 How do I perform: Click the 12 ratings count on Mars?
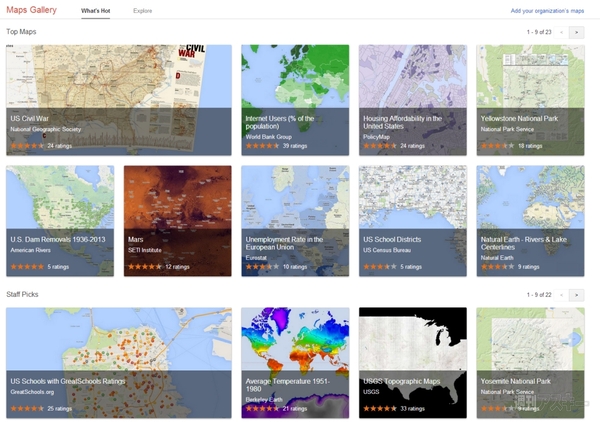click(x=178, y=267)
